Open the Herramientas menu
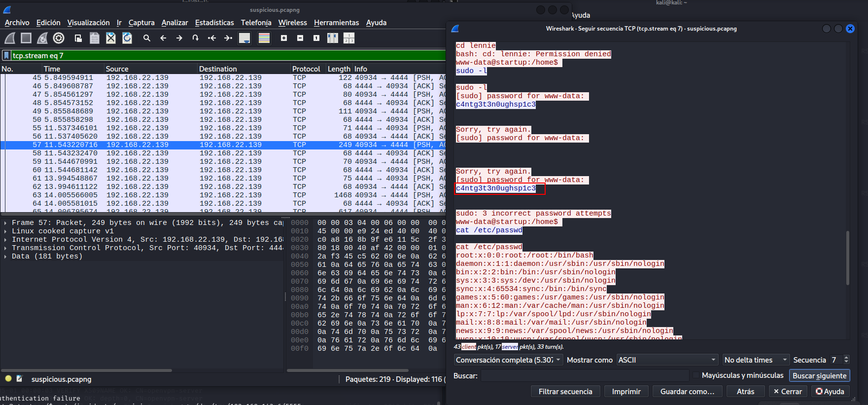 (337, 23)
